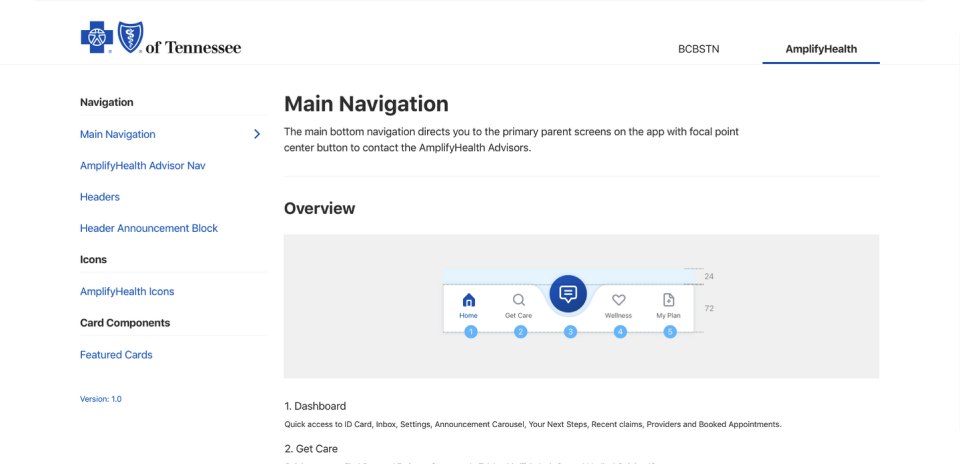
Task: Navigate to Featured Cards link
Action: coord(116,355)
